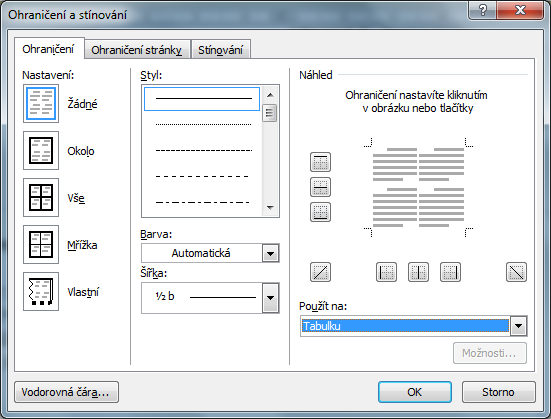Choose the dash-dot line style
551x419 pixels.
203,202
